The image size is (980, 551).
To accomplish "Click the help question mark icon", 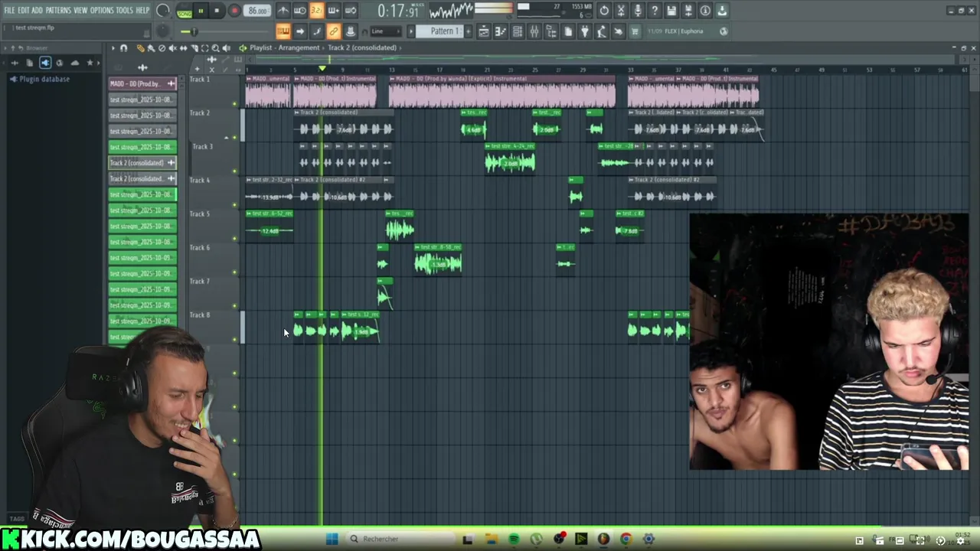I will (x=655, y=11).
